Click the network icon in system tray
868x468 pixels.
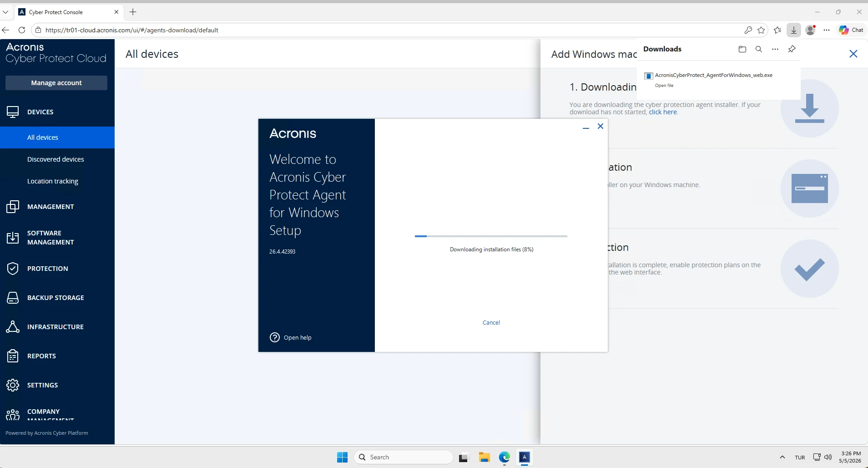(817, 457)
